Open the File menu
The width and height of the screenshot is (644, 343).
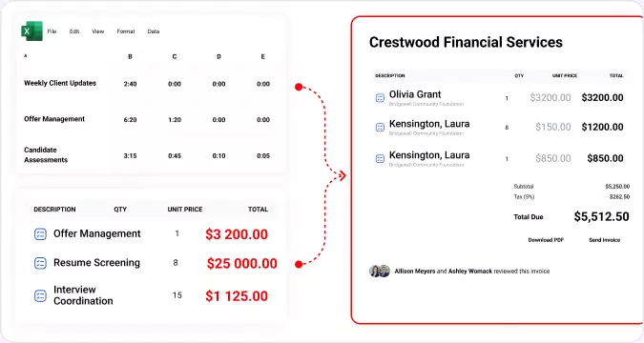pyautogui.click(x=52, y=31)
